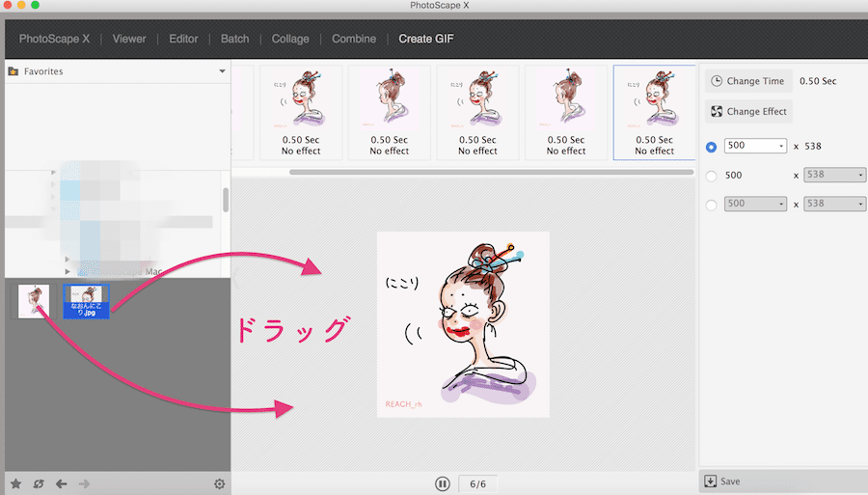Open the height 538 dropdown in second size row
The width and height of the screenshot is (868, 495).
tap(835, 175)
